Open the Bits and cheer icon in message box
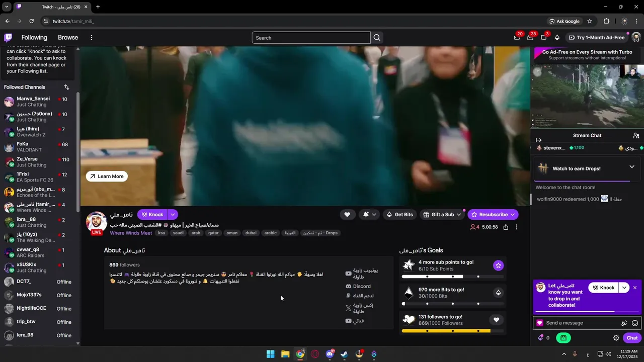Image resolution: width=644 pixels, height=362 pixels. click(x=624, y=323)
